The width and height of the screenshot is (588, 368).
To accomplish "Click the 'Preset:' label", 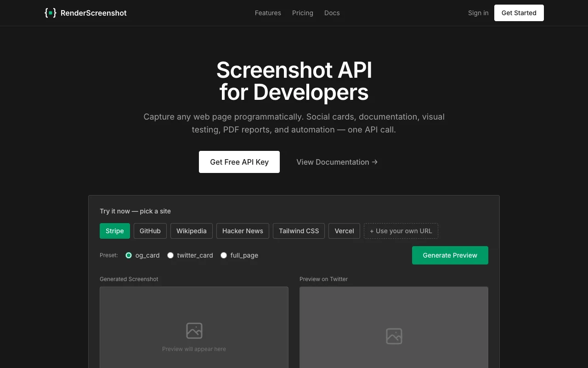I will tap(109, 255).
